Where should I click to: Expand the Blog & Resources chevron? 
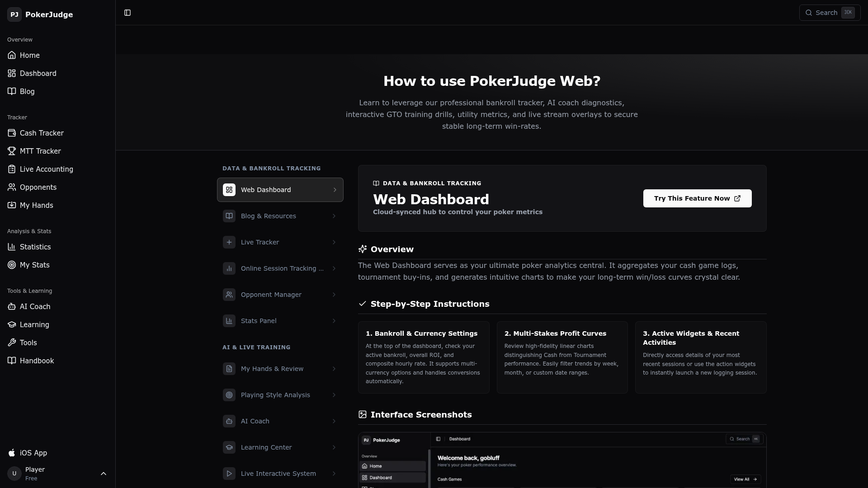pos(334,216)
